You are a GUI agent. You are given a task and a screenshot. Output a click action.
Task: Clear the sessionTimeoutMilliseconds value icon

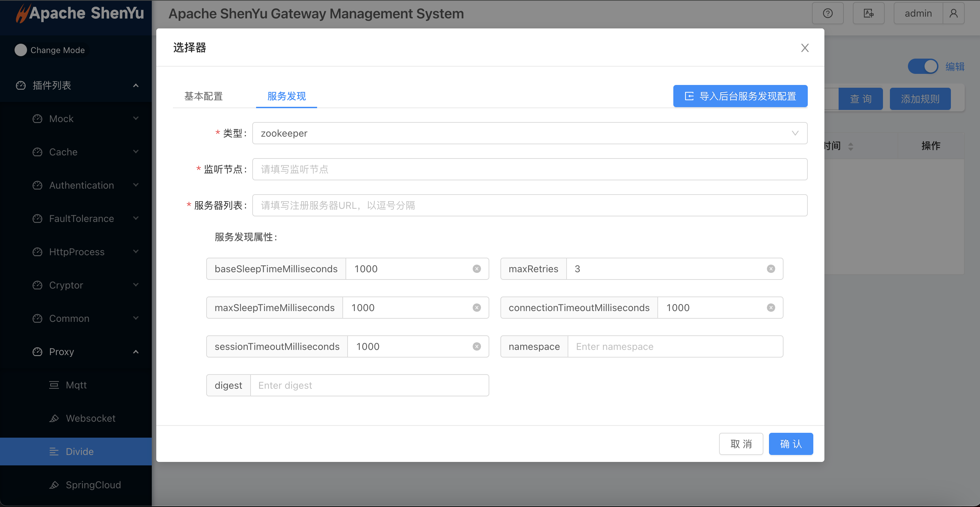point(477,346)
